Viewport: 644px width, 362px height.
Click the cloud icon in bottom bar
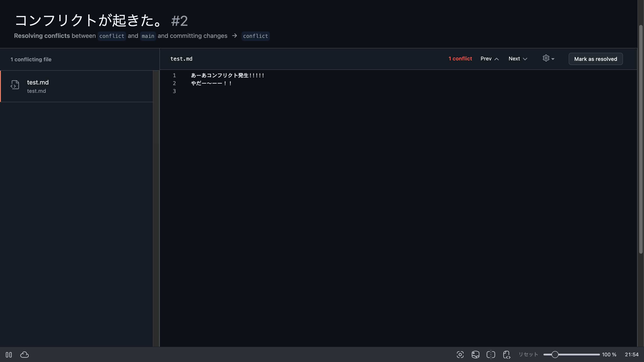pyautogui.click(x=25, y=355)
